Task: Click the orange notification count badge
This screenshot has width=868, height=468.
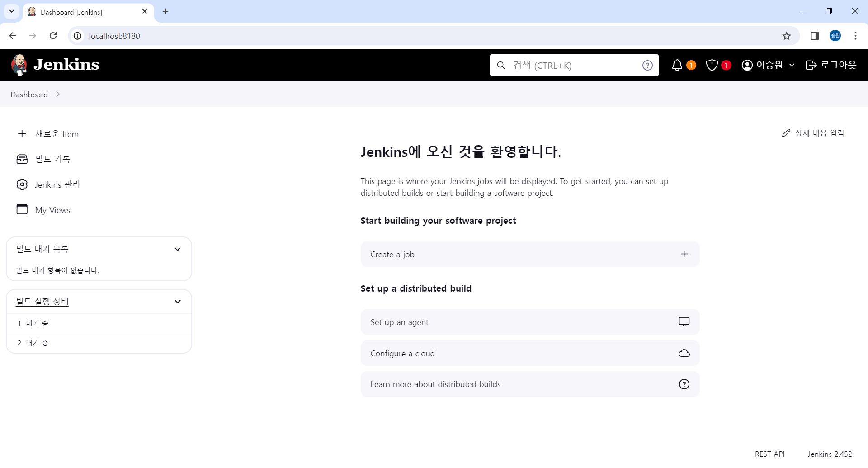Action: coord(691,65)
